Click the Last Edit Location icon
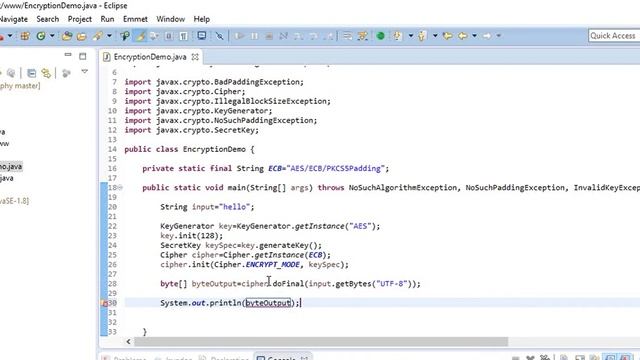The width and height of the screenshot is (640, 360). (x=447, y=36)
